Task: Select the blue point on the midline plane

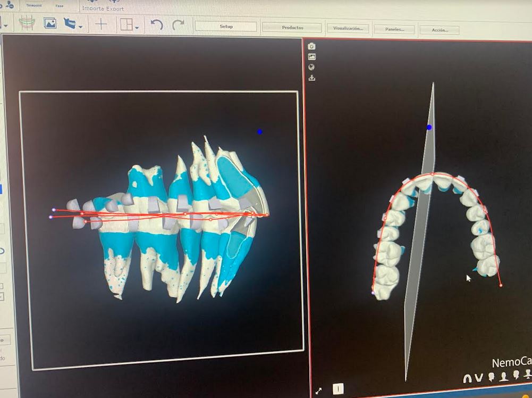Action: click(x=429, y=127)
